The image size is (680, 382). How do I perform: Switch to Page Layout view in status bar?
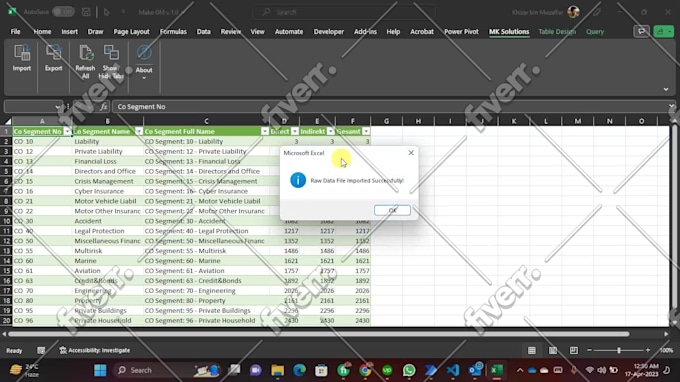553,350
